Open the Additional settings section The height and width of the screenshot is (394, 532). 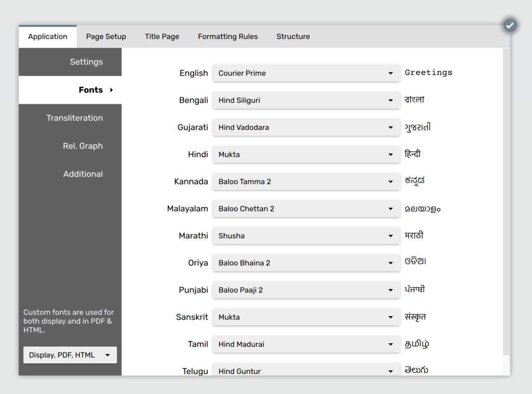tap(83, 174)
